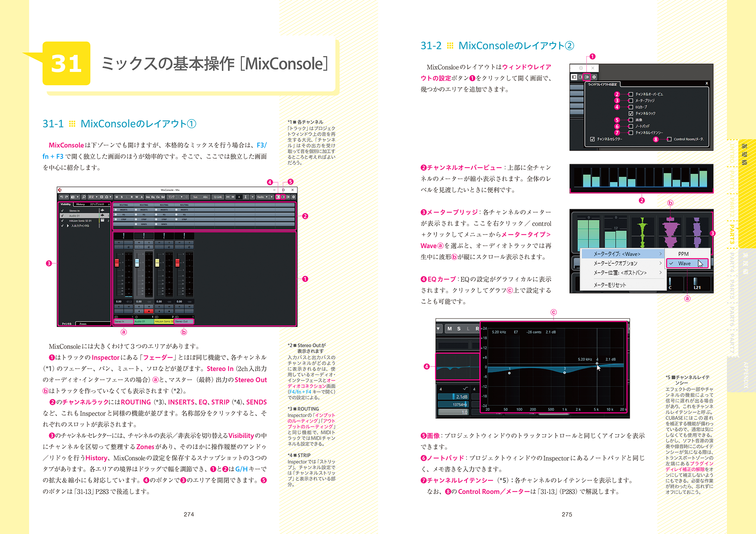The height and width of the screenshot is (534, 756).
Task: Enable the Control Room/メーター checkbox
Action: tap(669, 139)
